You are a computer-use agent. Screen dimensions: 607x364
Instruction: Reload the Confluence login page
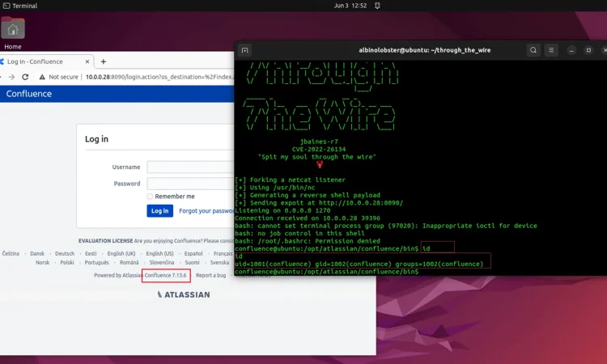[x=25, y=77]
